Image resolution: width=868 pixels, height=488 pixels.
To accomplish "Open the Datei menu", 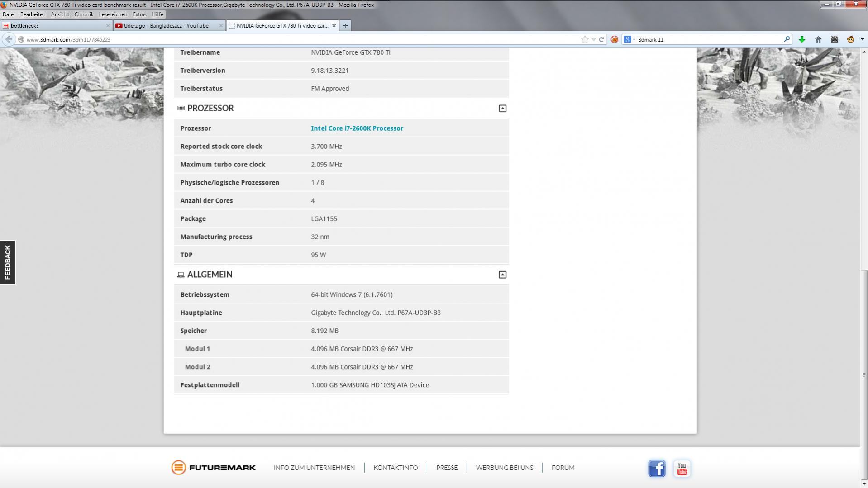I will click(9, 14).
